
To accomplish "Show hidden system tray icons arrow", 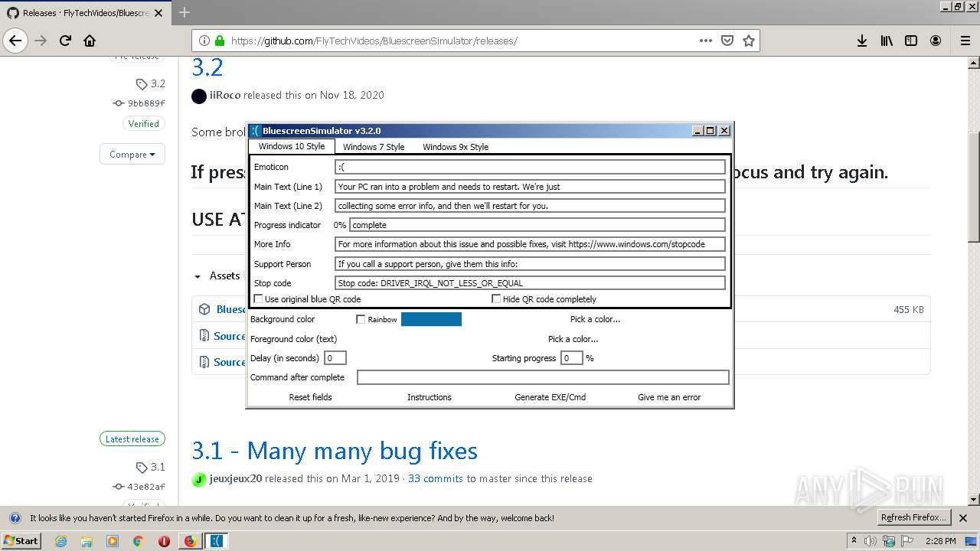I will click(854, 540).
